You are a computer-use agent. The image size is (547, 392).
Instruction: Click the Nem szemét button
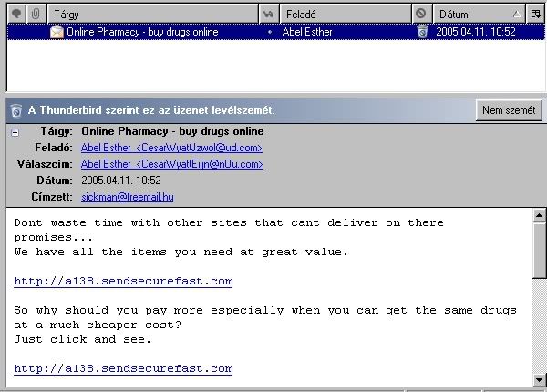tap(509, 110)
